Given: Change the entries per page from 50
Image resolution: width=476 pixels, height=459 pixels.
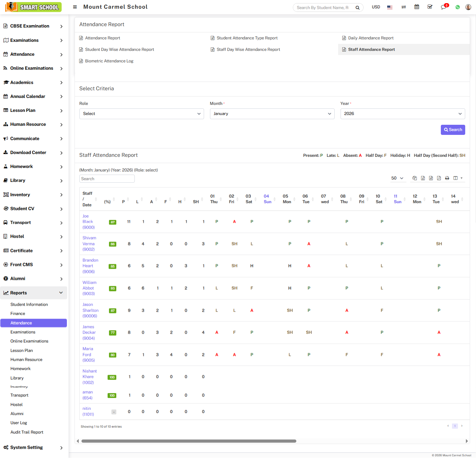Looking at the screenshot, I should point(397,178).
